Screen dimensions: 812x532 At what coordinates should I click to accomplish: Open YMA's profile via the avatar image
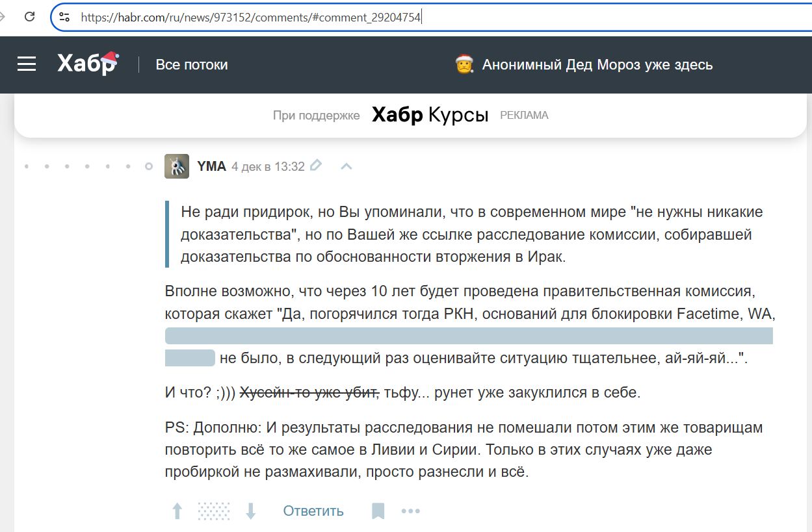click(x=176, y=166)
